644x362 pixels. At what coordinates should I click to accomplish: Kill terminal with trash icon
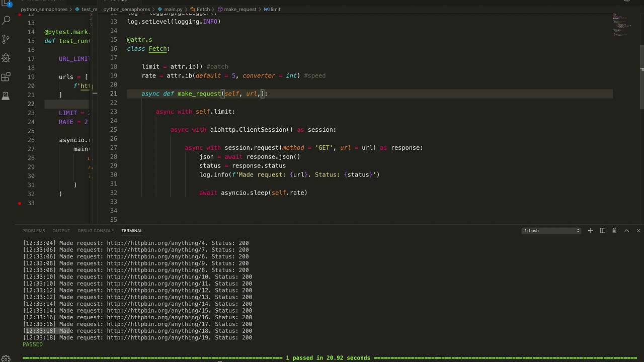(x=614, y=231)
